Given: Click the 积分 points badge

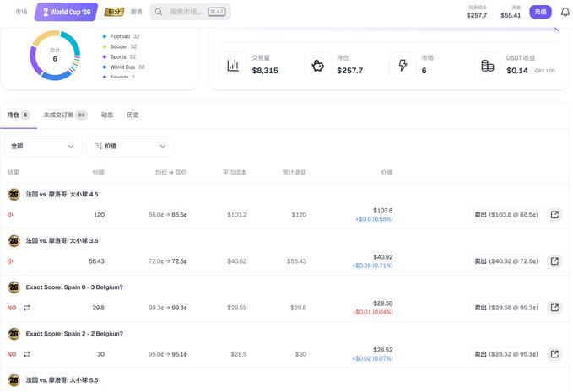Looking at the screenshot, I should click(114, 12).
